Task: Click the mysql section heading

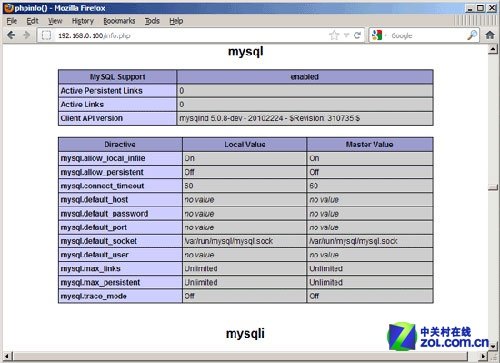Action: 246,51
